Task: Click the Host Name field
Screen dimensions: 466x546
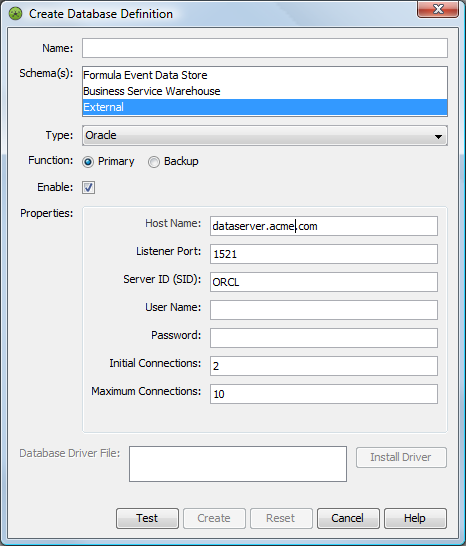Action: [324, 226]
